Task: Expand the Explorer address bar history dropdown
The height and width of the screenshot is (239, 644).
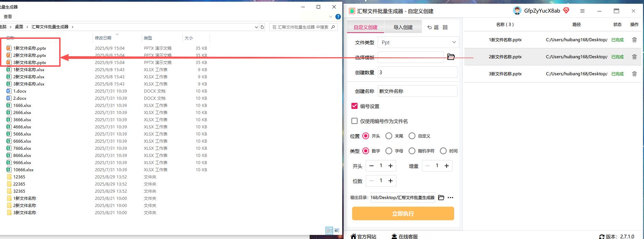Action: (256, 27)
